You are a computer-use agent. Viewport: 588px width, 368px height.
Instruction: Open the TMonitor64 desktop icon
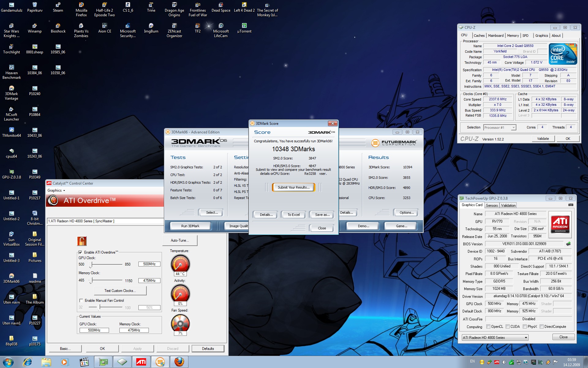[12, 132]
